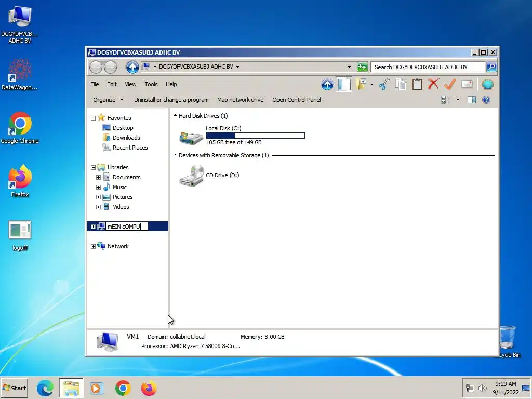Image resolution: width=532 pixels, height=399 pixels.
Task: Click Open Control Panel
Action: tap(297, 100)
